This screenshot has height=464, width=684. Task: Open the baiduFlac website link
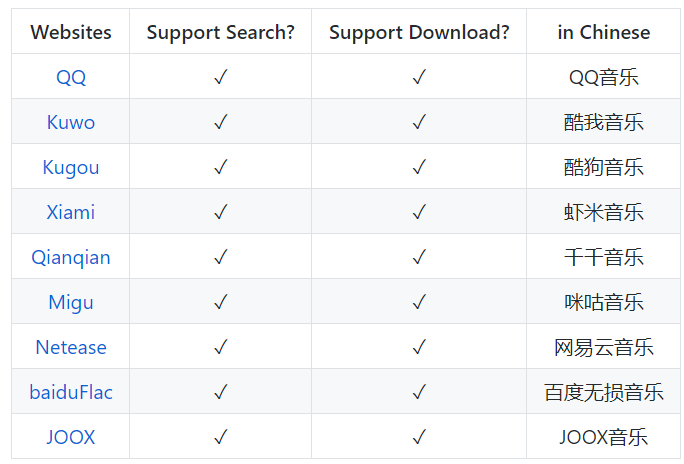71,392
